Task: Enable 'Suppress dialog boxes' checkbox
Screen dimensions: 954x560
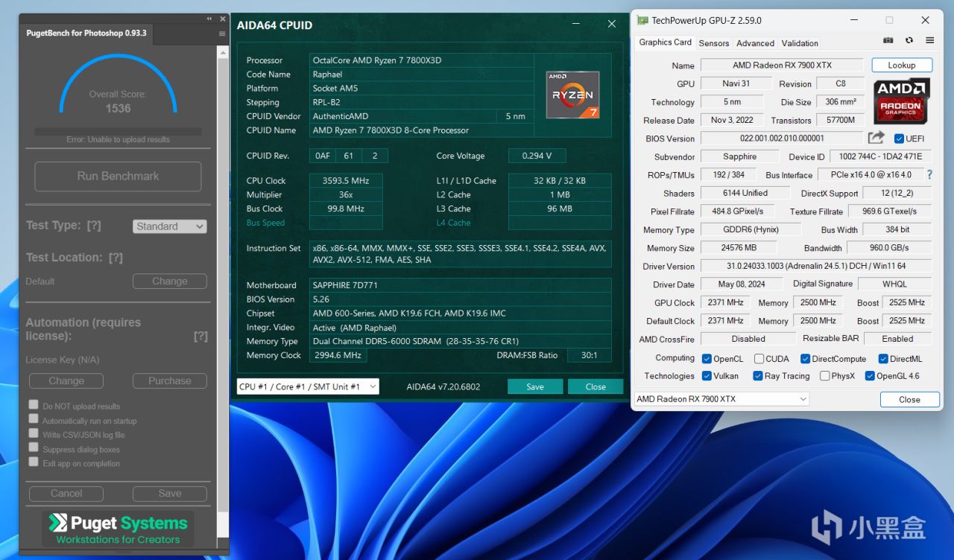Action: [34, 447]
